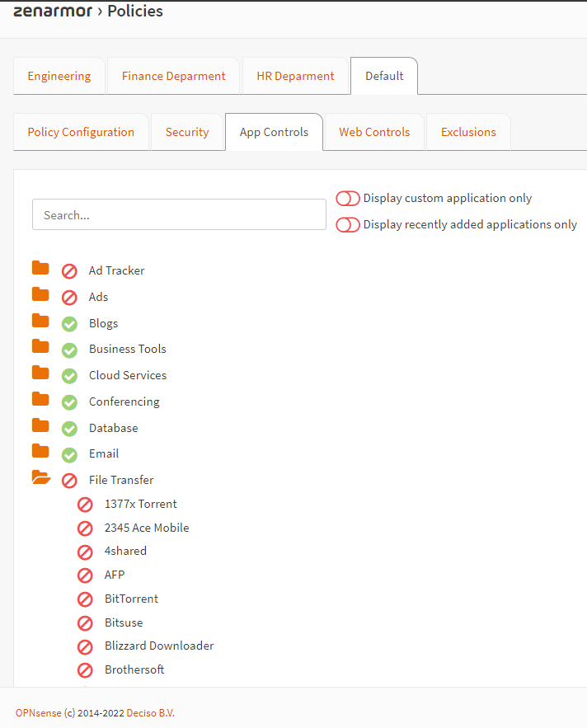This screenshot has height=728, width=587.
Task: Click the Brothersoft application entry
Action: 134,669
